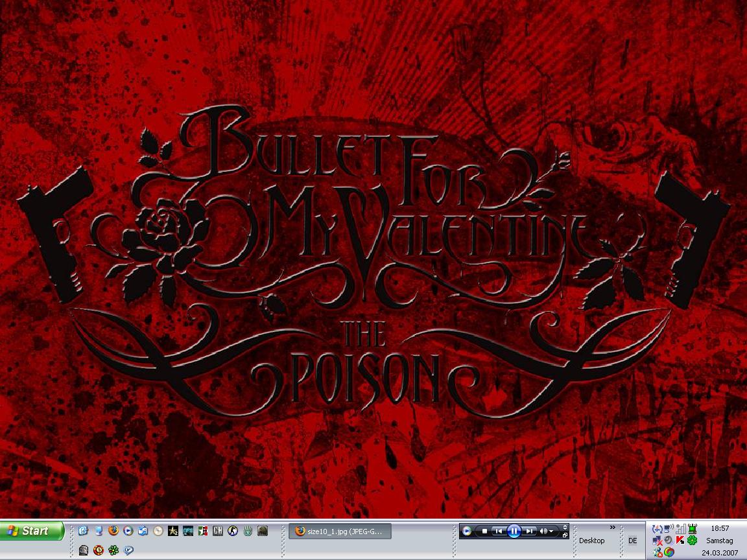Switch to the size10_1.jpg Firefox taskbar window

pyautogui.click(x=340, y=531)
